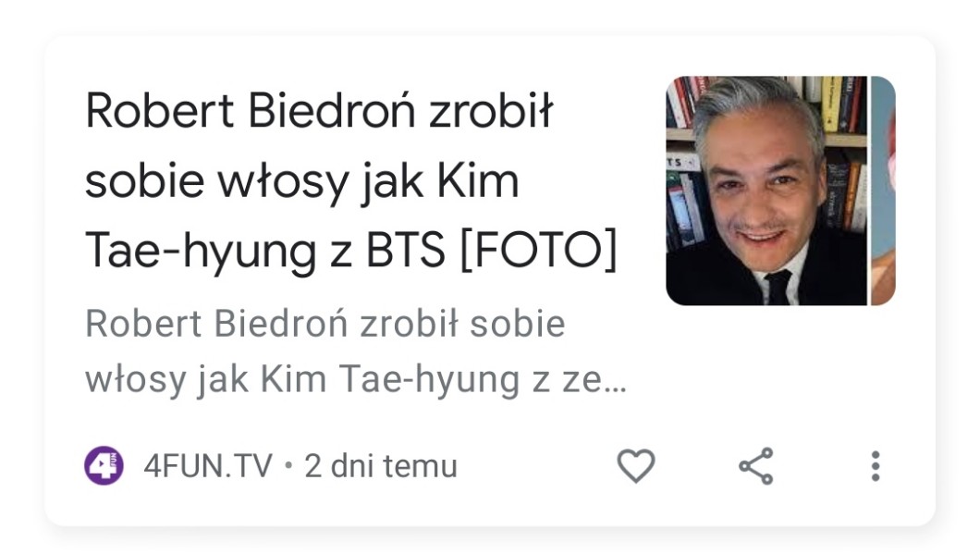Like the article with the heart icon

coord(636,466)
